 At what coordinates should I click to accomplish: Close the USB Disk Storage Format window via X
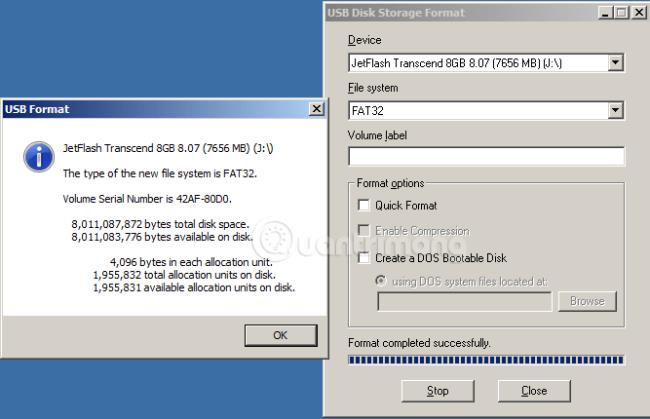[637, 12]
